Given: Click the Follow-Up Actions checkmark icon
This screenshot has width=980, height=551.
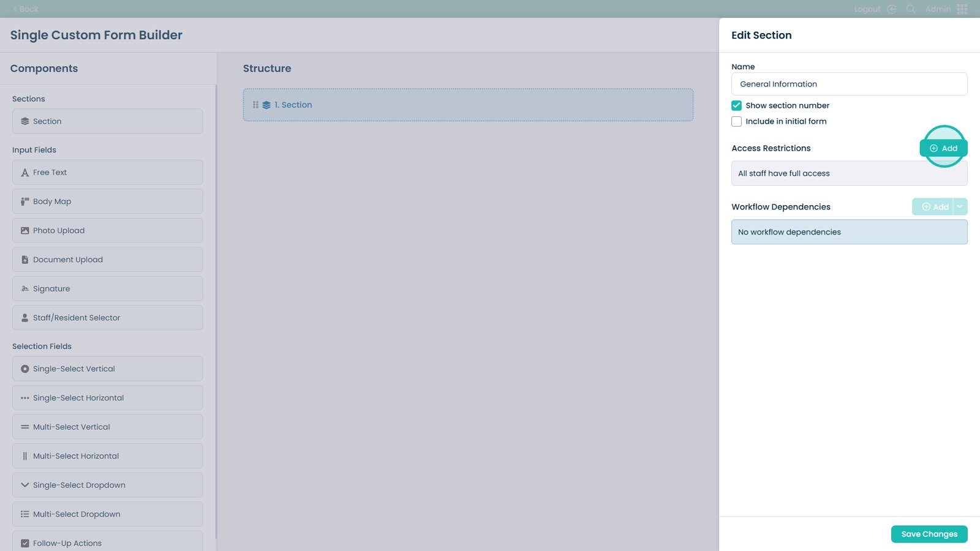Looking at the screenshot, I should 25,543.
